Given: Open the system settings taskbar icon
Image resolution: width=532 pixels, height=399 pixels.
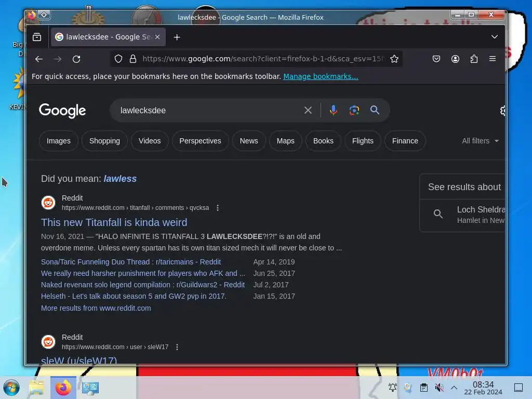Looking at the screenshot, I should pyautogui.click(x=90, y=388).
